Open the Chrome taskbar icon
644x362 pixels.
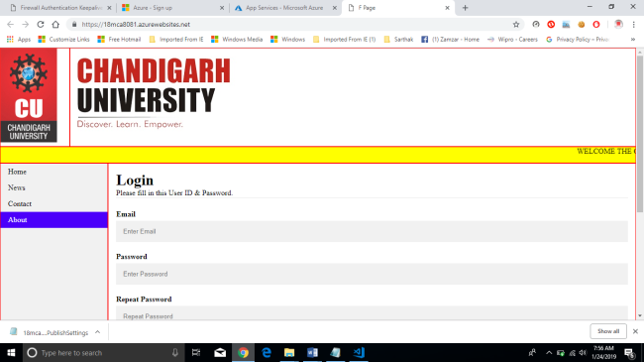(x=243, y=352)
